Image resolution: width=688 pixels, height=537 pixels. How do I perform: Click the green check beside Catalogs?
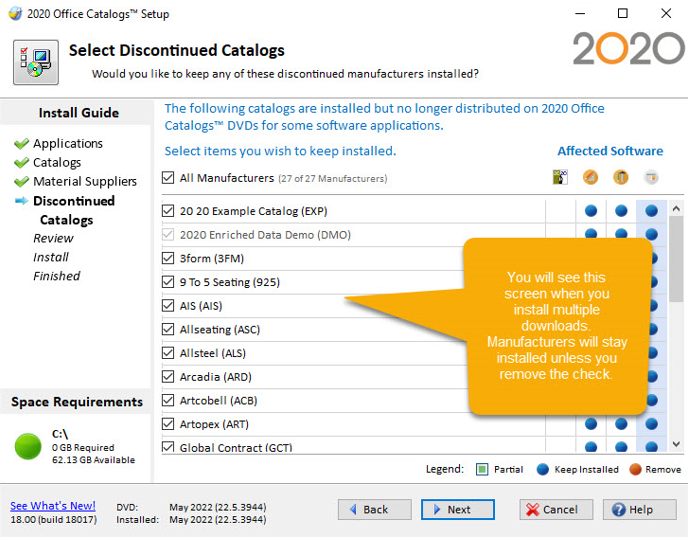[x=22, y=162]
